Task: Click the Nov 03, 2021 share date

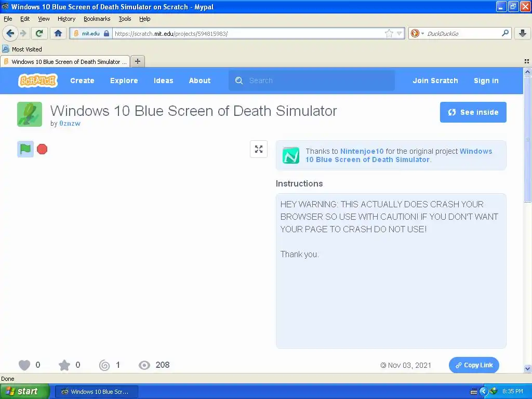Action: (406, 365)
